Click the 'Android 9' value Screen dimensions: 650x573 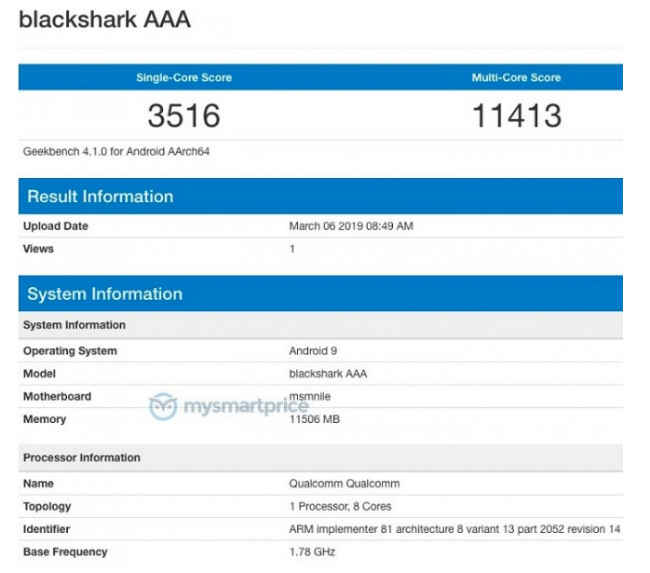(313, 351)
